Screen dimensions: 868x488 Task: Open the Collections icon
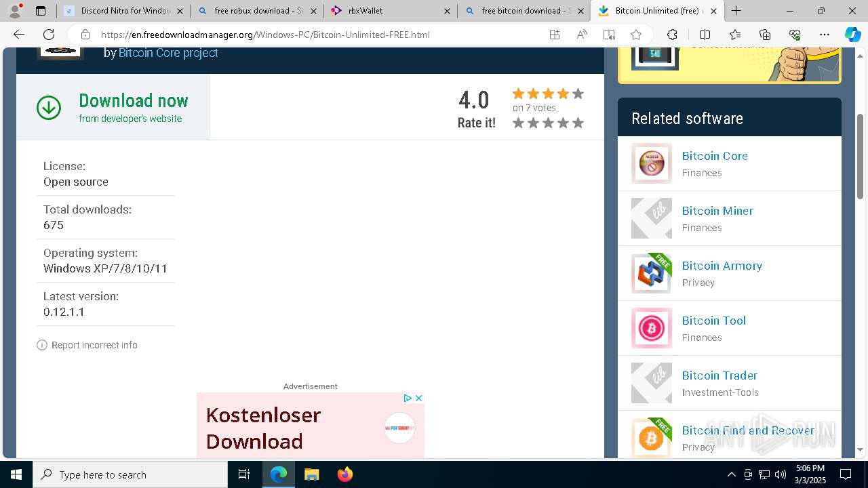coord(765,35)
